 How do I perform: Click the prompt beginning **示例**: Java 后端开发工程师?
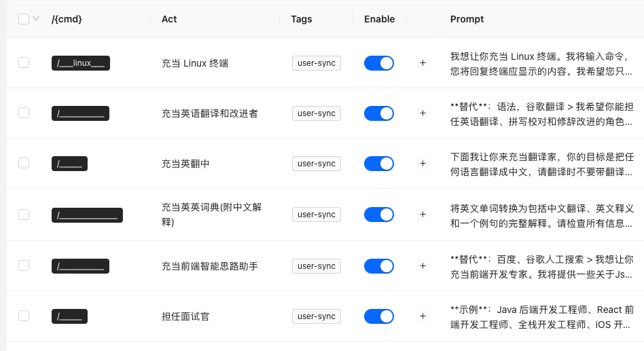click(541, 316)
